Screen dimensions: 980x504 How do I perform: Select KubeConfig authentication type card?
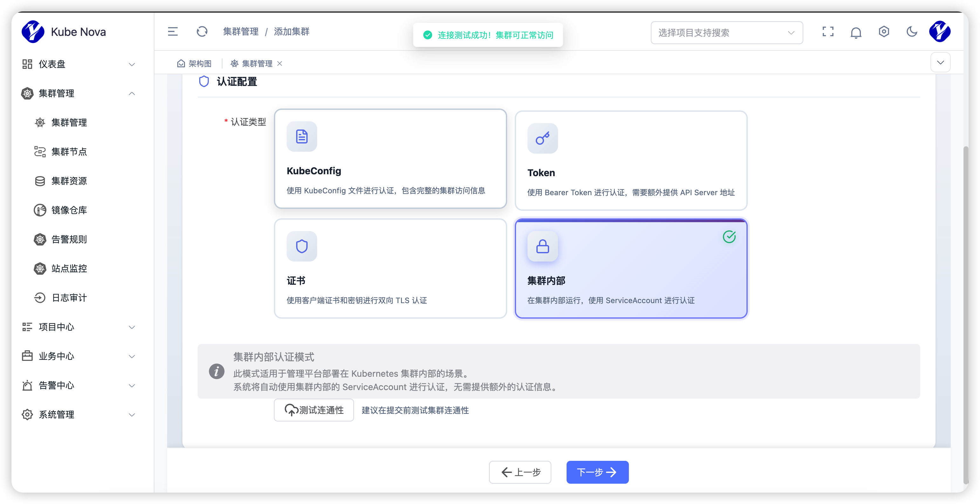pyautogui.click(x=390, y=159)
